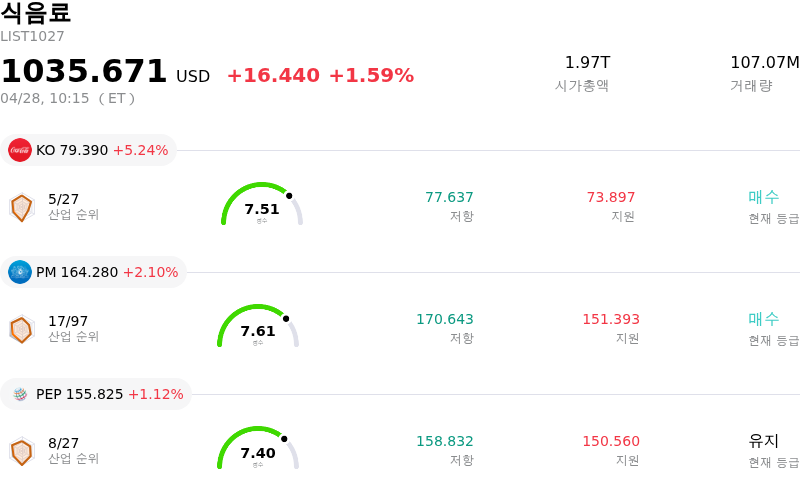Click the 107.07M volume value
The width and height of the screenshot is (800, 488).
coord(764,63)
